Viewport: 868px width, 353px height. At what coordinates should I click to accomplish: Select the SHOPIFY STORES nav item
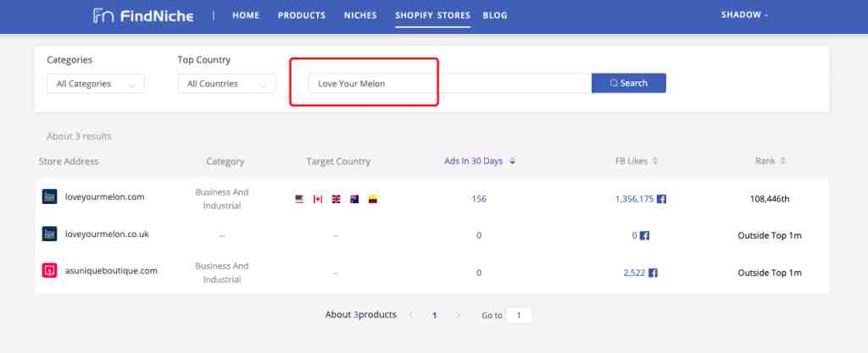pos(432,15)
